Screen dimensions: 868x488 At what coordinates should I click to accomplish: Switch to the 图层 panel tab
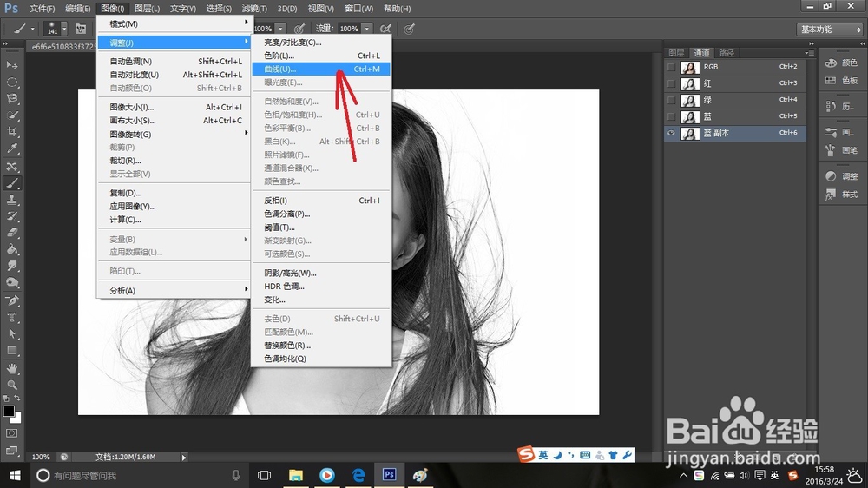click(x=676, y=53)
